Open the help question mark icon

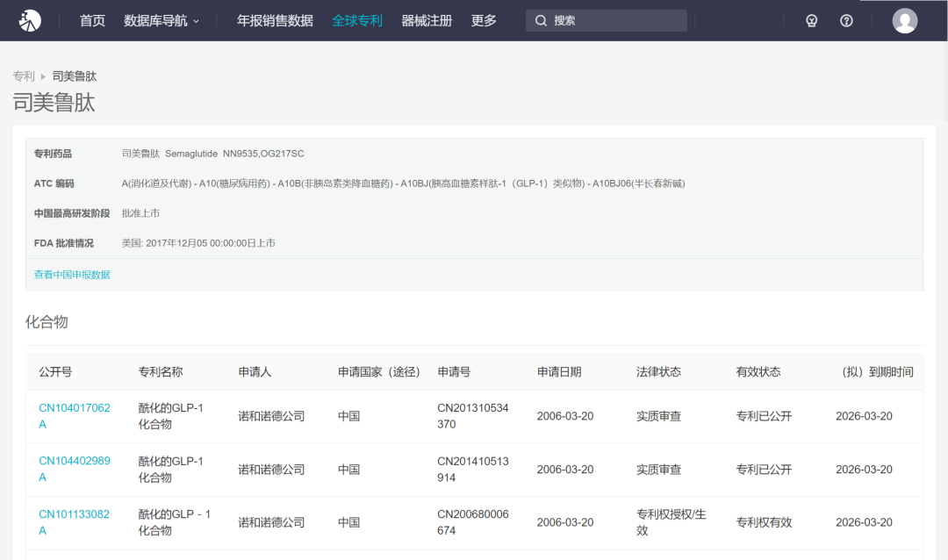coord(846,20)
